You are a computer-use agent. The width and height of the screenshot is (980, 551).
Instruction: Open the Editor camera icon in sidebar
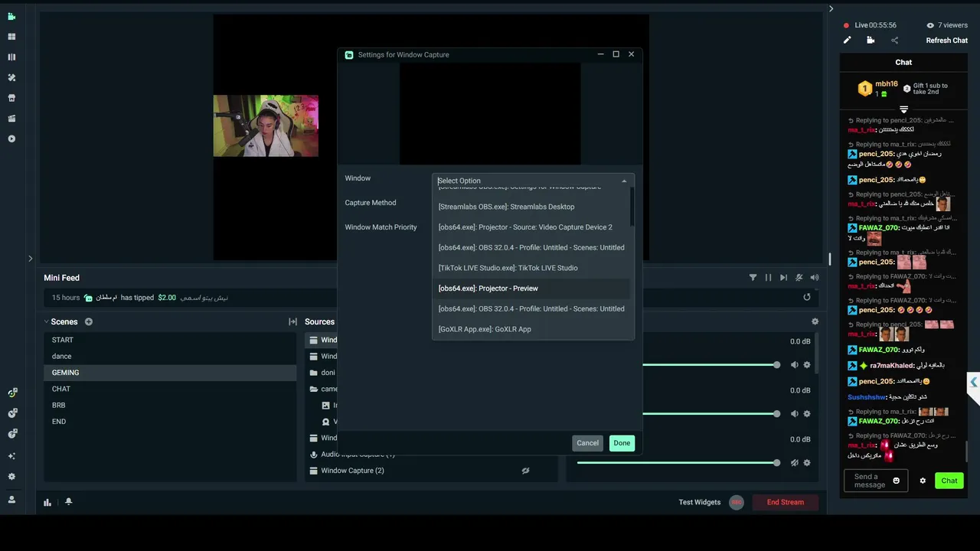point(11,16)
